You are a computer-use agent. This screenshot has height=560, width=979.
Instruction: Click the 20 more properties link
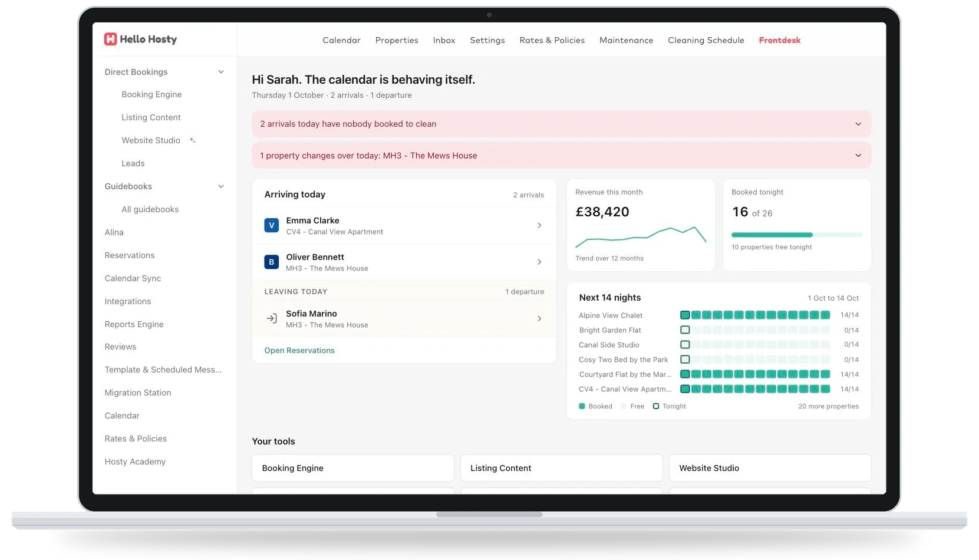[828, 406]
